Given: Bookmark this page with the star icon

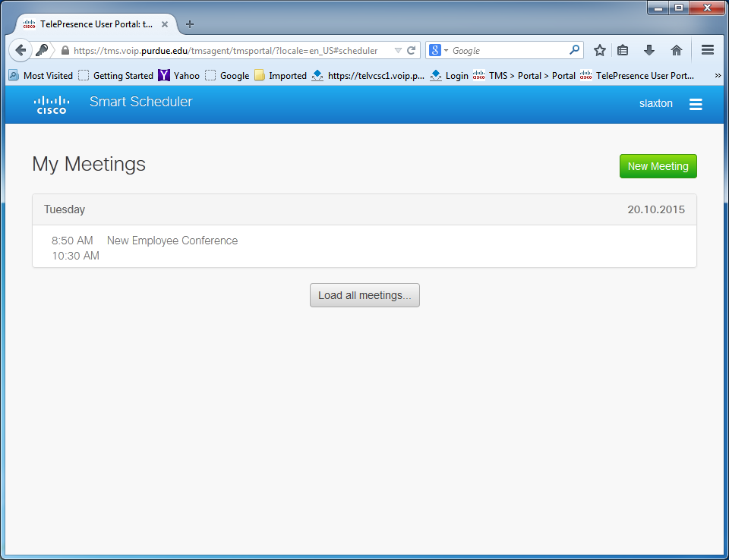Looking at the screenshot, I should point(600,50).
